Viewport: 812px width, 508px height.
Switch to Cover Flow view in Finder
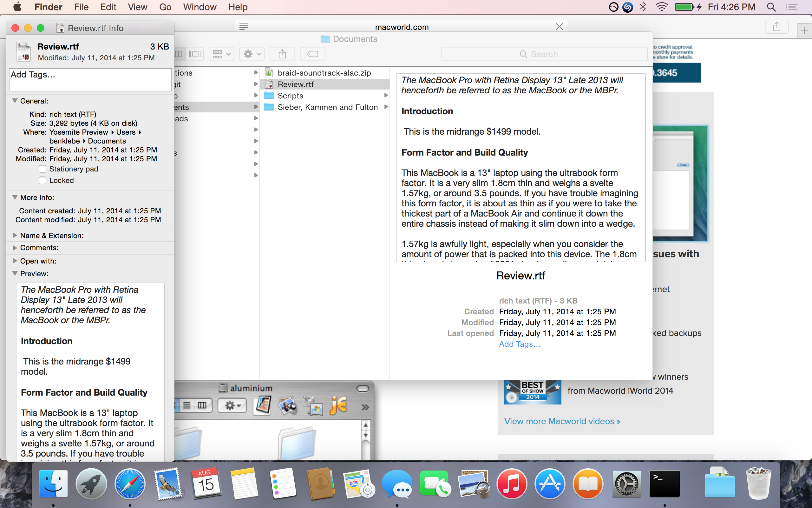[195, 54]
